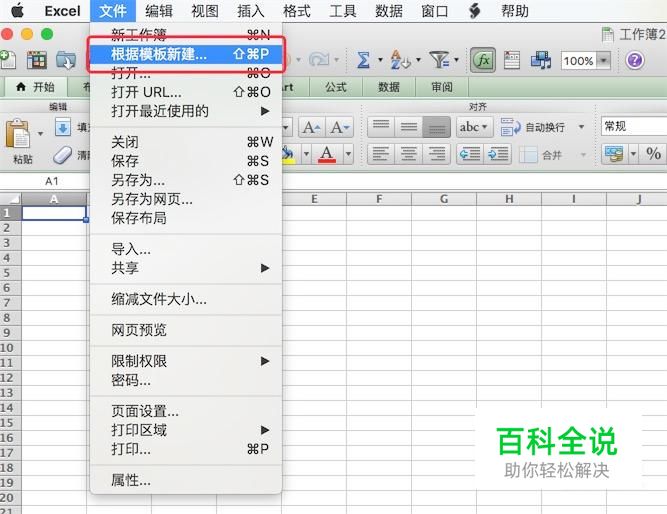The width and height of the screenshot is (667, 514).
Task: Open the zoom 100% dropdown
Action: (603, 61)
